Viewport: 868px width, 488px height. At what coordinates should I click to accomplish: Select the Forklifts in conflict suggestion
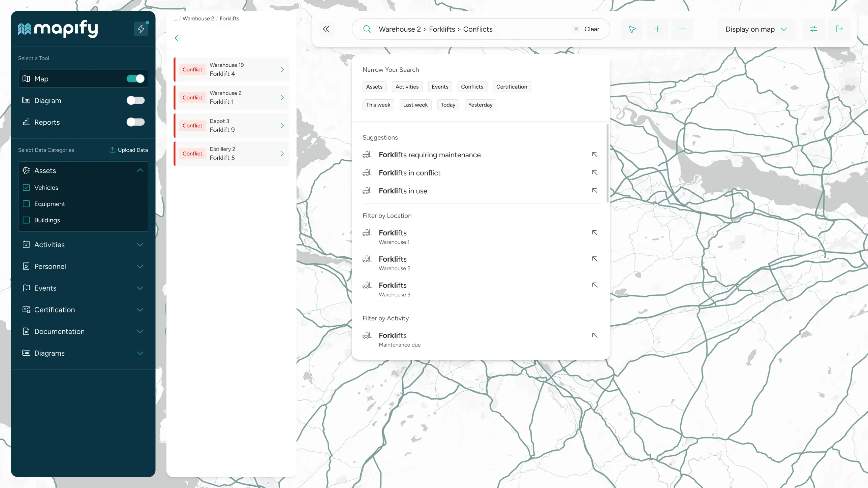[x=409, y=173]
